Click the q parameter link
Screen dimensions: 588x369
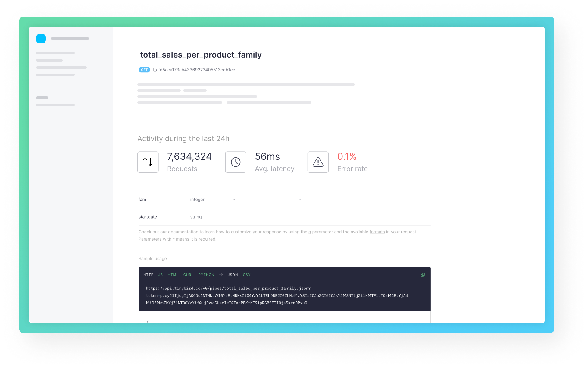tap(308, 232)
